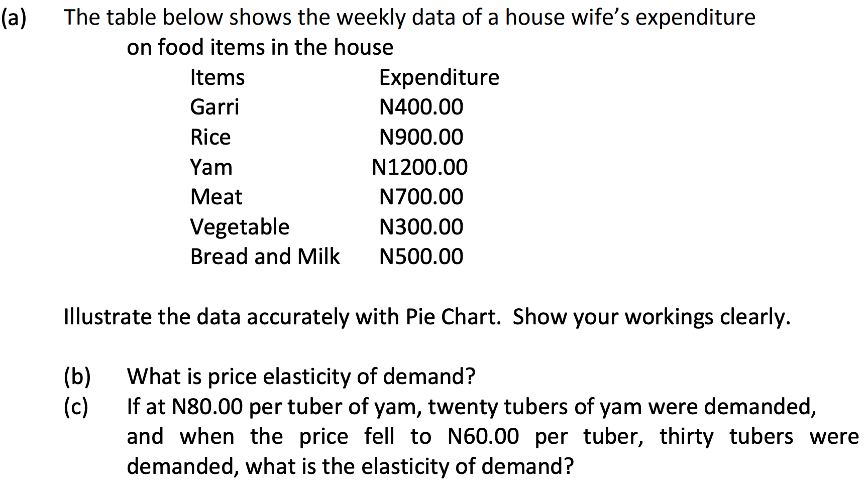Viewport: 868px width, 489px height.
Task: Click the (c) question label
Action: pyautogui.click(x=76, y=407)
